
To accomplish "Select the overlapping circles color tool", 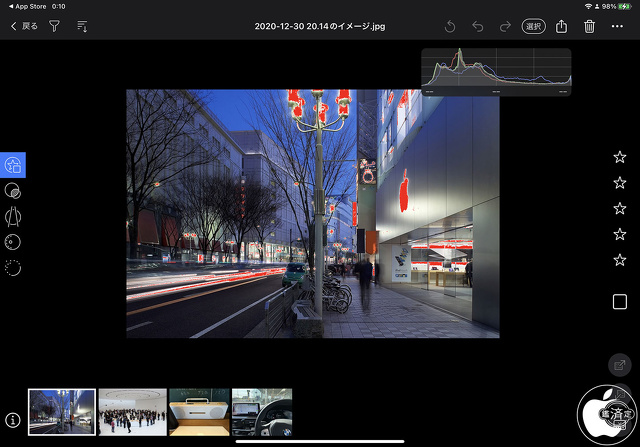I will [x=13, y=191].
